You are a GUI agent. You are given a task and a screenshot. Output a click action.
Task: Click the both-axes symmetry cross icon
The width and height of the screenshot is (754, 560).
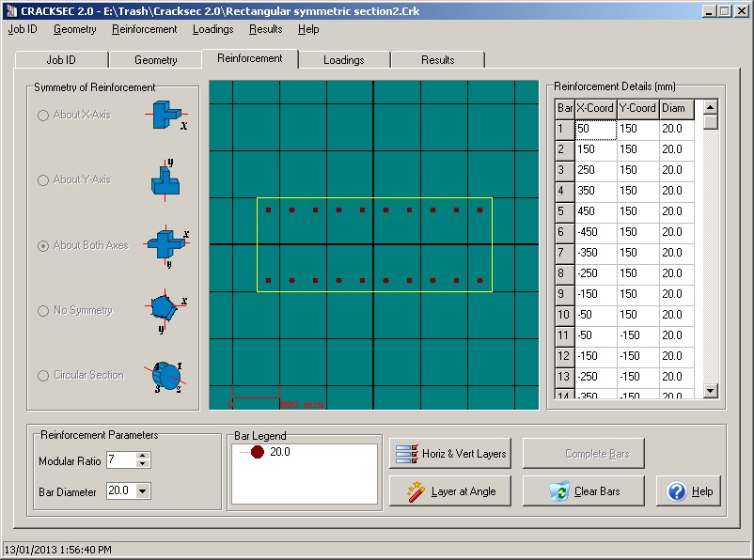pos(166,245)
